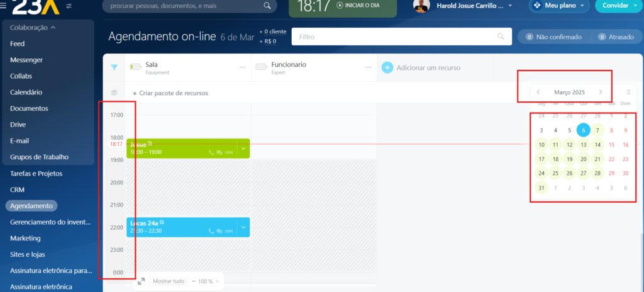Click the plus icon to add a resource
Screen dimensions: 644x292
[387, 67]
